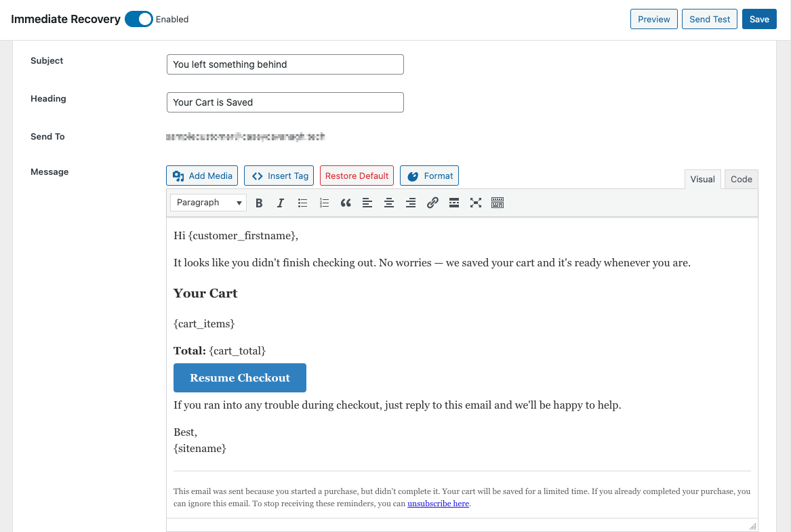Enter fullscreen editing mode

[476, 203]
